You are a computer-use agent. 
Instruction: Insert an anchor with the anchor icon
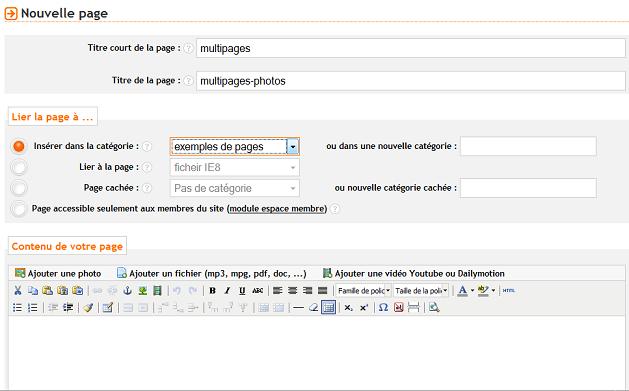click(x=128, y=290)
